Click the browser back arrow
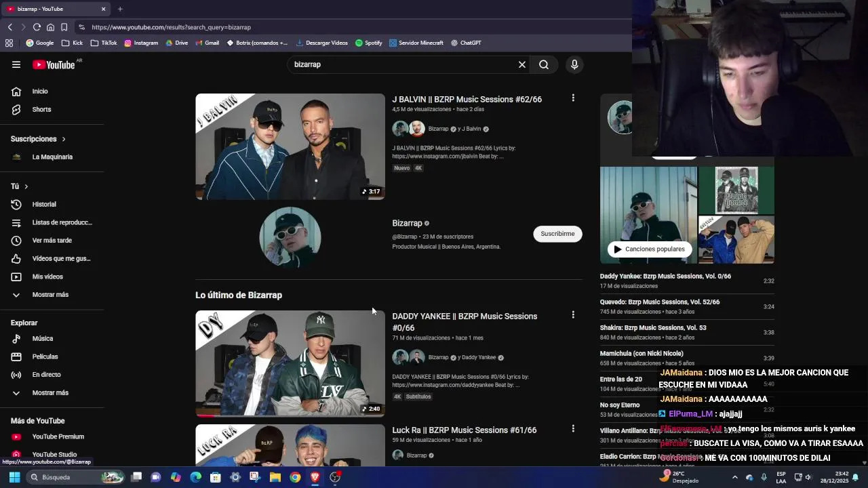Screen dimensions: 868x488 [x=10, y=27]
